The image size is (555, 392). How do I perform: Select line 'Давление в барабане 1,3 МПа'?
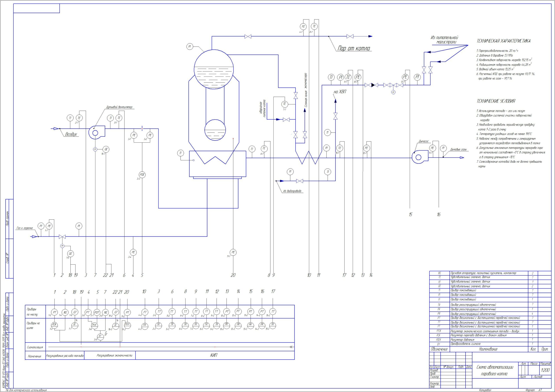pyautogui.click(x=495, y=55)
